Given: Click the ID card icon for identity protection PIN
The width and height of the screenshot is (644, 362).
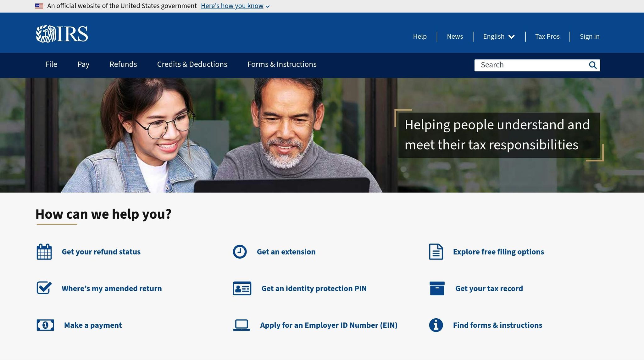Looking at the screenshot, I should coord(241,288).
